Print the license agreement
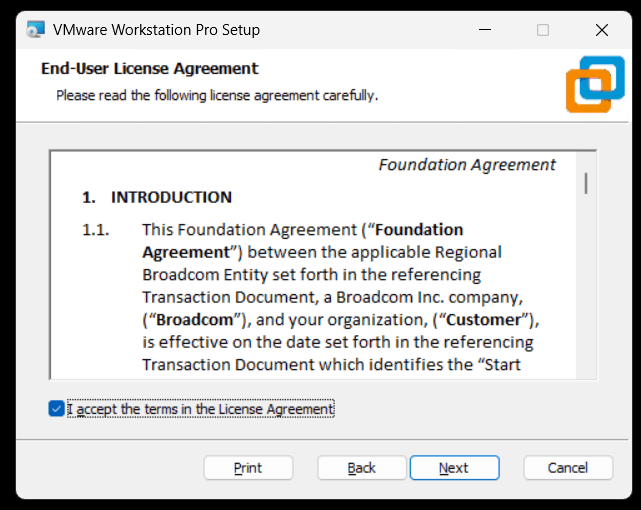The height and width of the screenshot is (510, 641). point(248,468)
